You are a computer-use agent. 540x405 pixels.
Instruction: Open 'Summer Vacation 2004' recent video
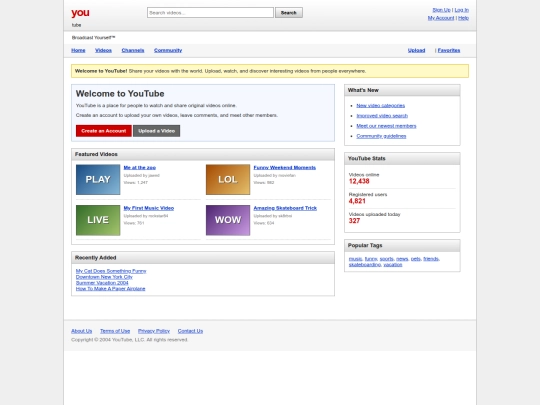[x=102, y=283]
